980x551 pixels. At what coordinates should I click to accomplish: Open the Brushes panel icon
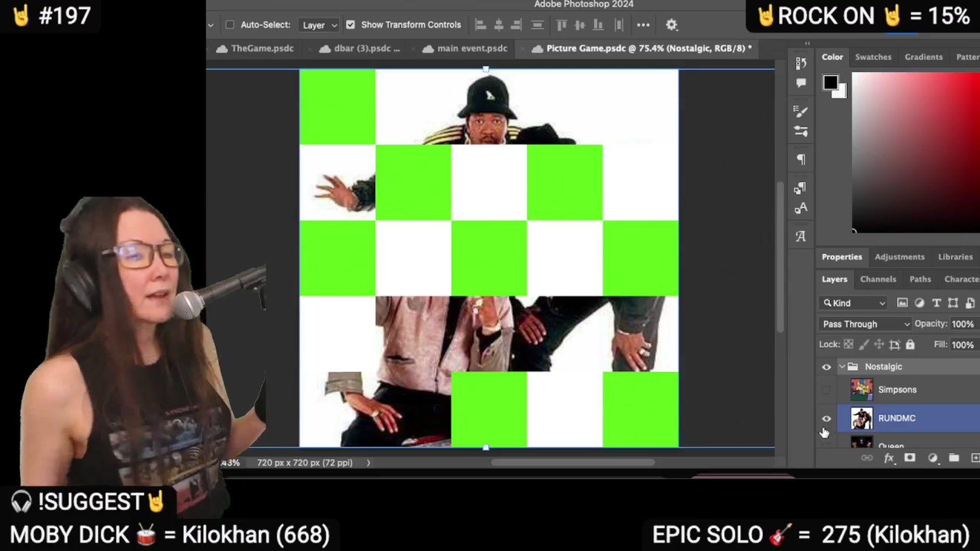click(x=801, y=131)
